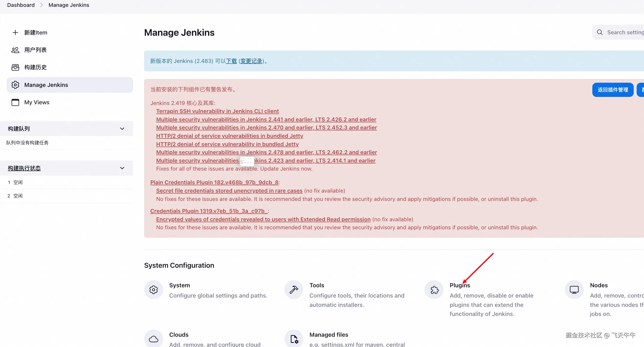Select My Views in the sidebar

point(37,102)
